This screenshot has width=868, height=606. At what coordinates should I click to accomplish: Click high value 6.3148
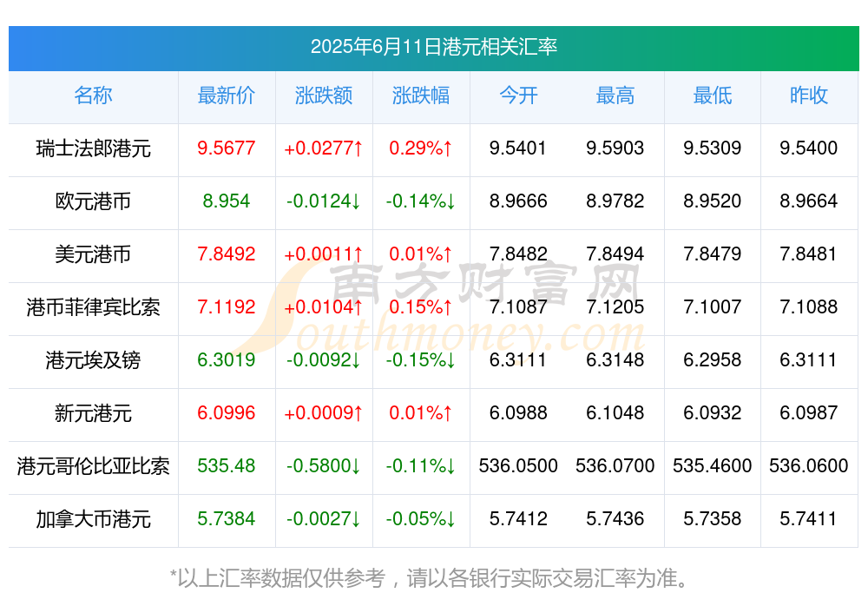coord(615,359)
